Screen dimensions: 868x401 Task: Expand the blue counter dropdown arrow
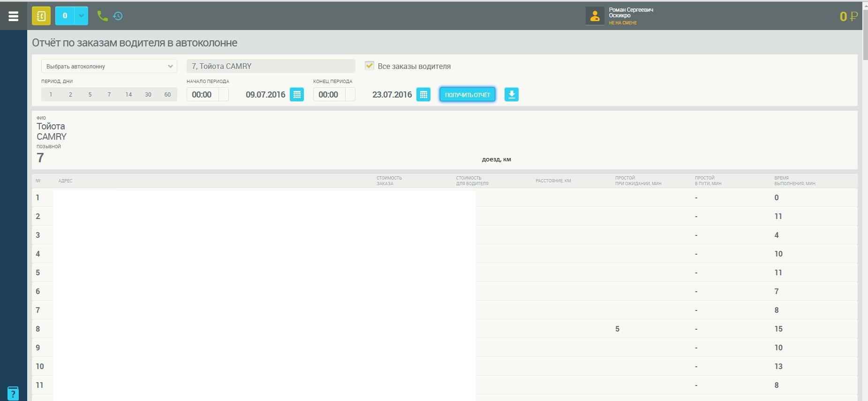(82, 16)
